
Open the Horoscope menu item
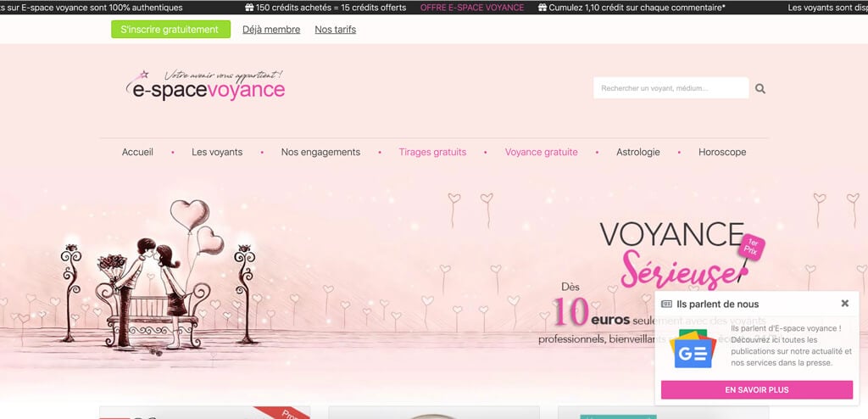(x=722, y=152)
